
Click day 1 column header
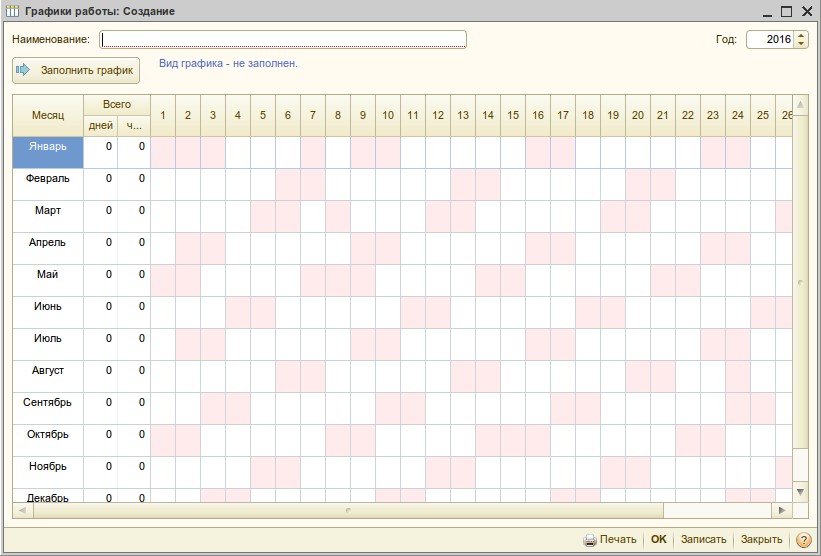pyautogui.click(x=163, y=115)
